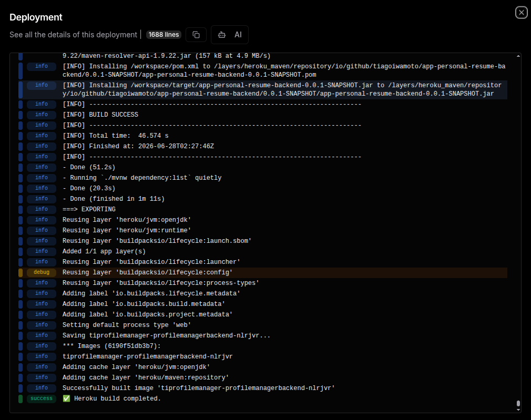
Task: Select the 'lifecycle:config' debug log line
Action: pos(262,273)
